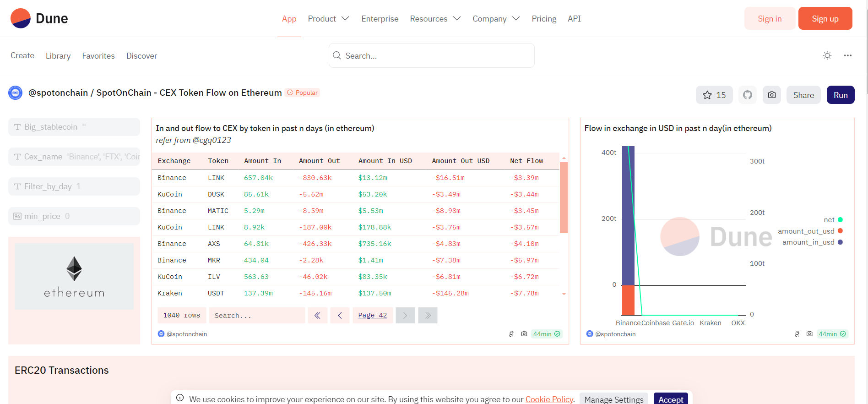The image size is (868, 404).
Task: Go to first page of table results
Action: pyautogui.click(x=318, y=315)
